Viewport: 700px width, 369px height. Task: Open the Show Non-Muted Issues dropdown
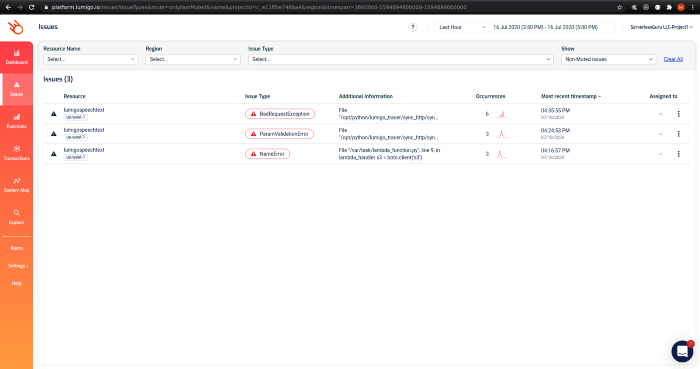tap(608, 59)
